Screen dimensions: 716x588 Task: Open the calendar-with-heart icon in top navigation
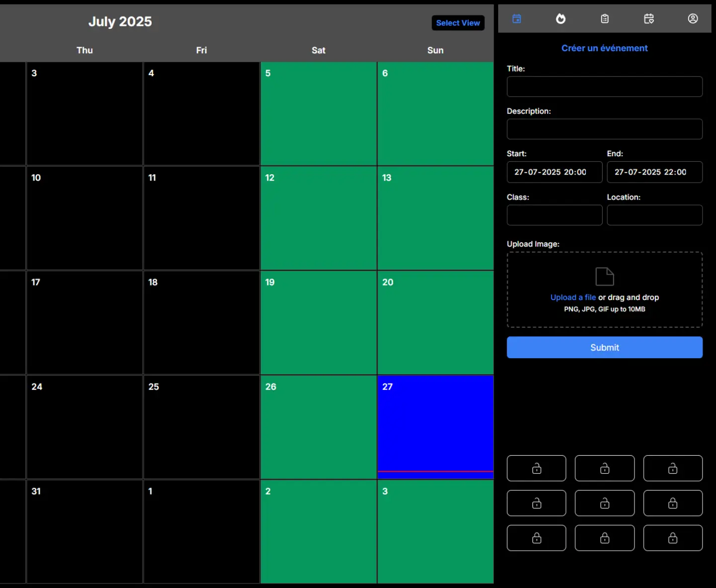click(x=648, y=18)
